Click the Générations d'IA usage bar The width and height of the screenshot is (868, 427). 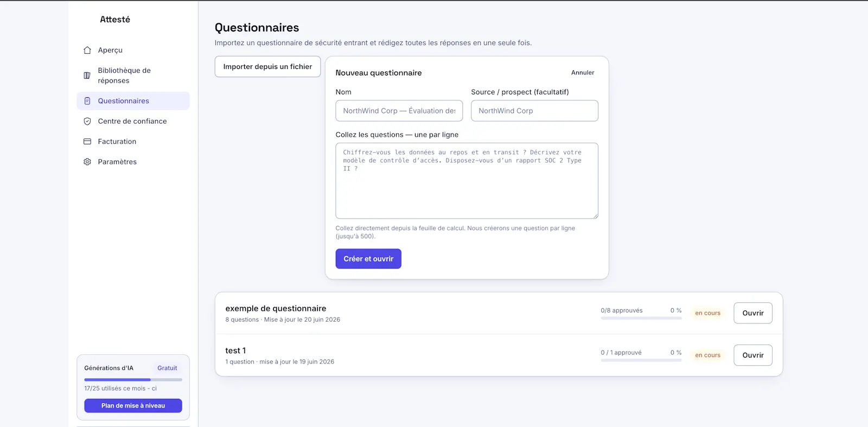click(x=133, y=380)
